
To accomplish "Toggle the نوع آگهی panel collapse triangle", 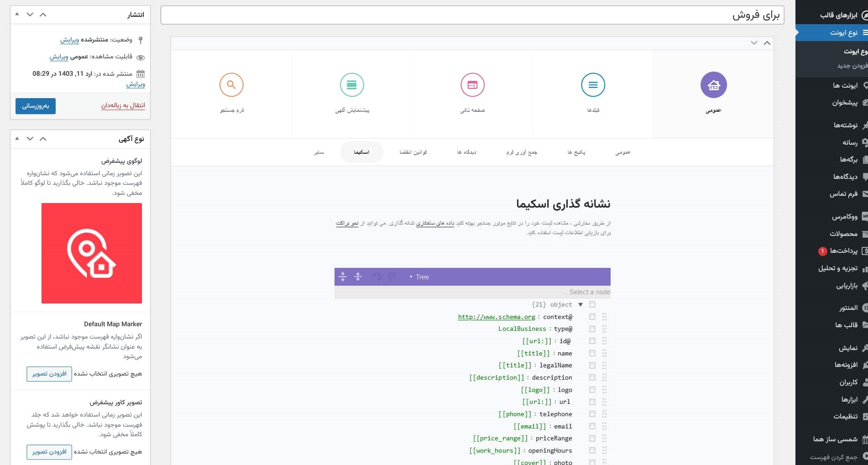I will [17, 138].
